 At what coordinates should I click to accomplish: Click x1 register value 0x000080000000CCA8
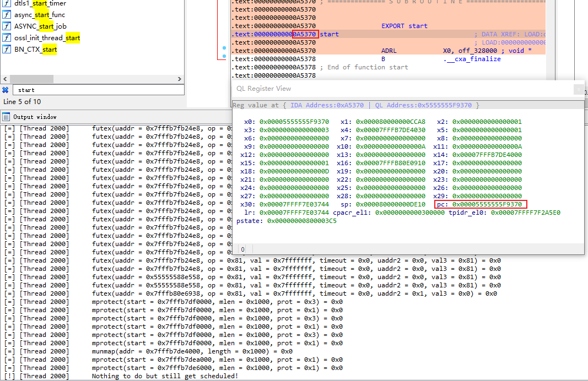click(390, 122)
